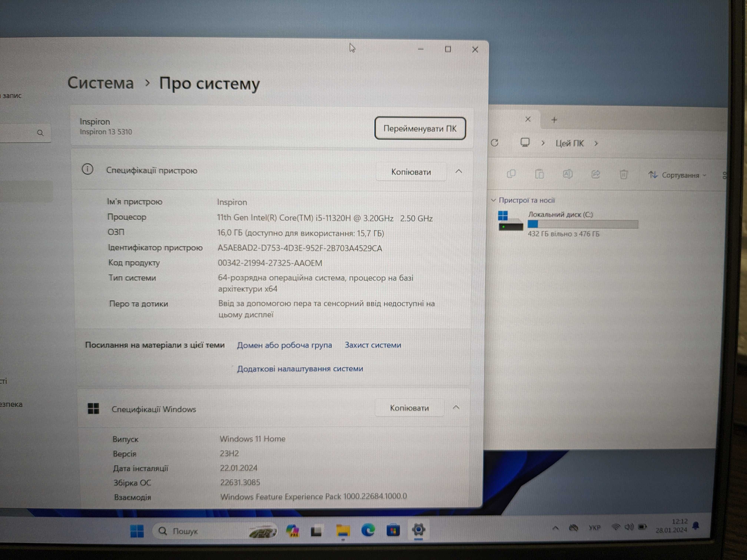Screen dimensions: 747x560
Task: Copy Windows specifications with Копіювати button
Action: [x=409, y=408]
